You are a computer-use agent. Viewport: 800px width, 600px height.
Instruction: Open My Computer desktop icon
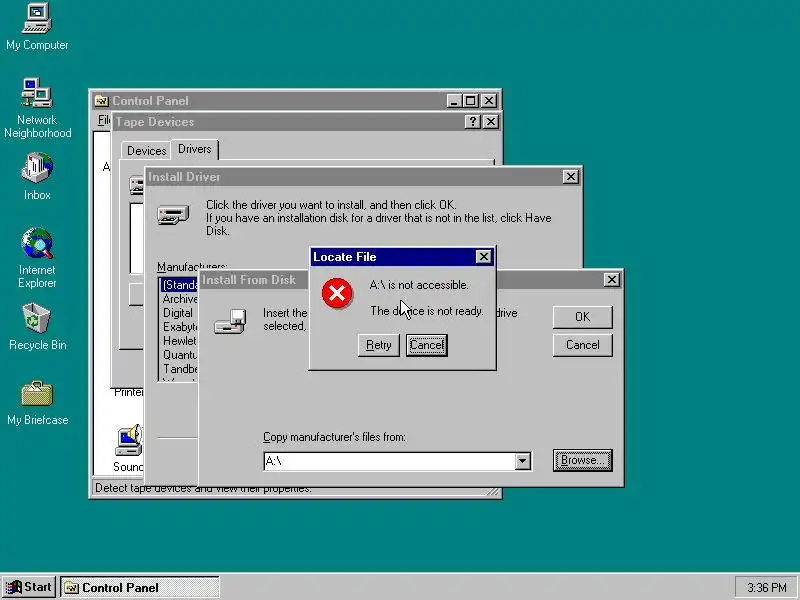pos(37,27)
